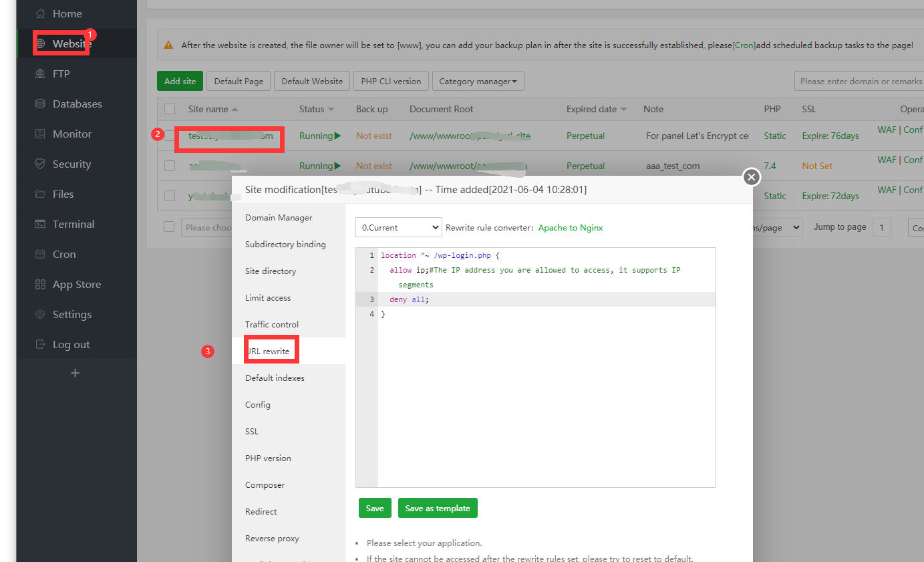The image size is (924, 562).
Task: Open the 0.Current rewrite template dropdown
Action: click(x=398, y=227)
